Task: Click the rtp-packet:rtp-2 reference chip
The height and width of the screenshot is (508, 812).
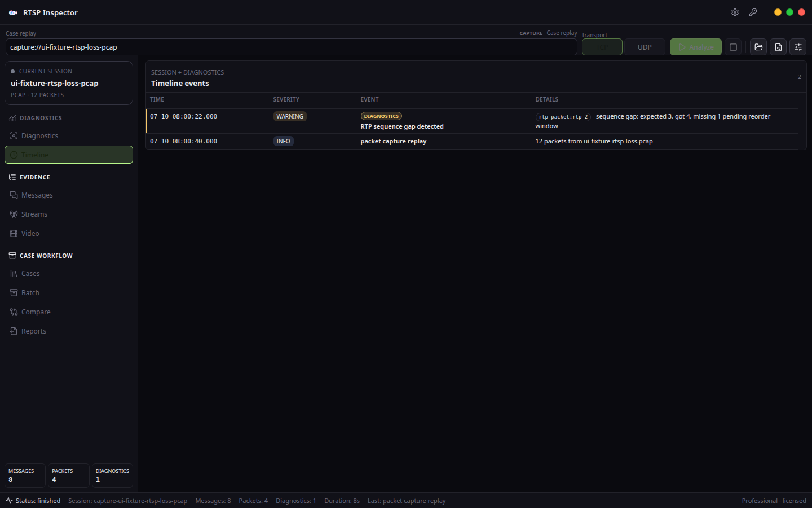Action: pyautogui.click(x=563, y=117)
